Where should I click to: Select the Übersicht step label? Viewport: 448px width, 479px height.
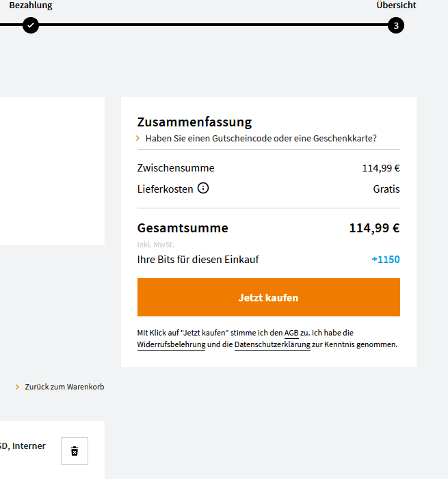[396, 5]
